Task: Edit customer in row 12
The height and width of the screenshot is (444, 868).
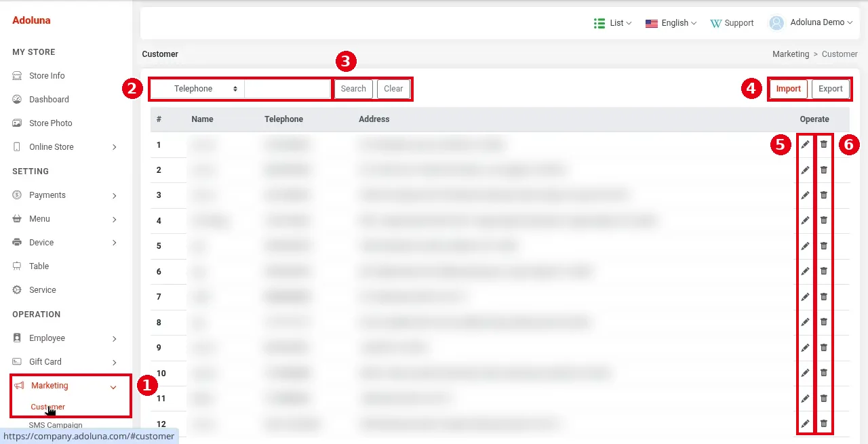Action: tap(805, 424)
